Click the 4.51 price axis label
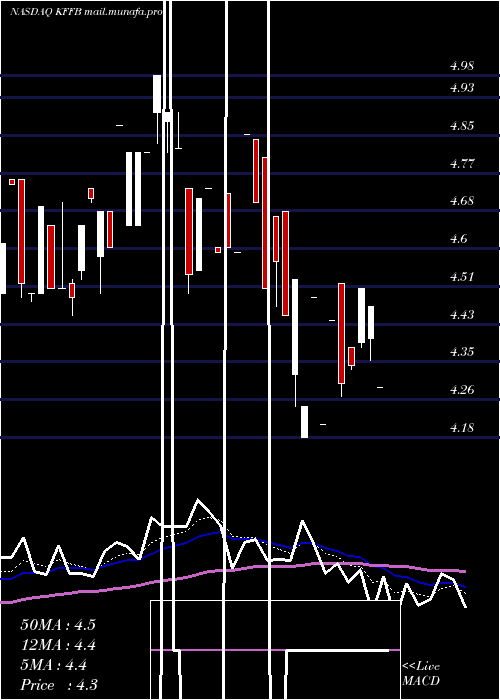This screenshot has width=500, height=700. [462, 277]
